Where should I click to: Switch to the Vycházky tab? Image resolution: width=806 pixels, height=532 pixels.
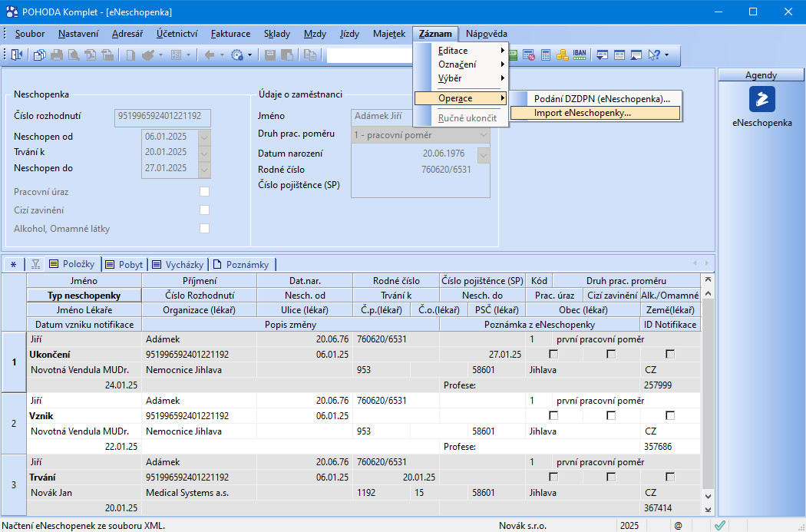pos(178,264)
